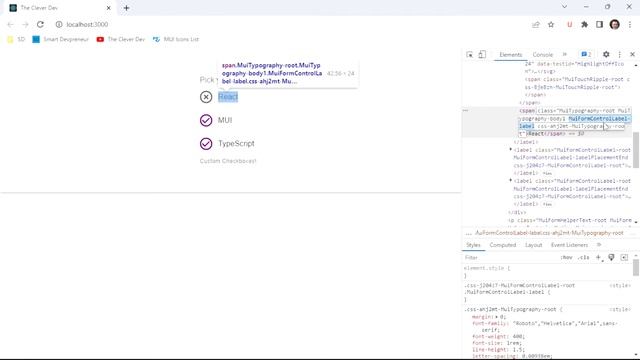This screenshot has height=360, width=640.
Task: Click the highlighted React label text
Action: [228, 97]
